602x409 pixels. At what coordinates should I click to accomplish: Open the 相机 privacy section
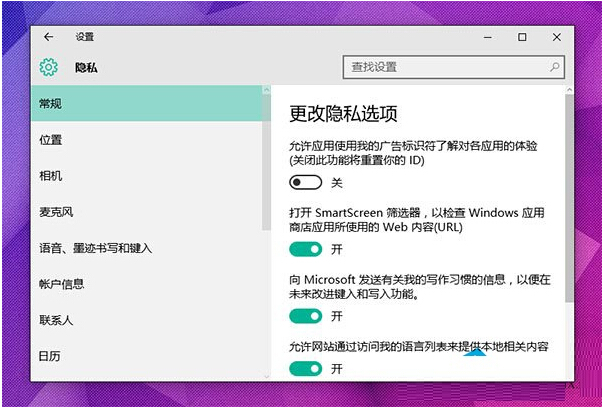[147, 176]
